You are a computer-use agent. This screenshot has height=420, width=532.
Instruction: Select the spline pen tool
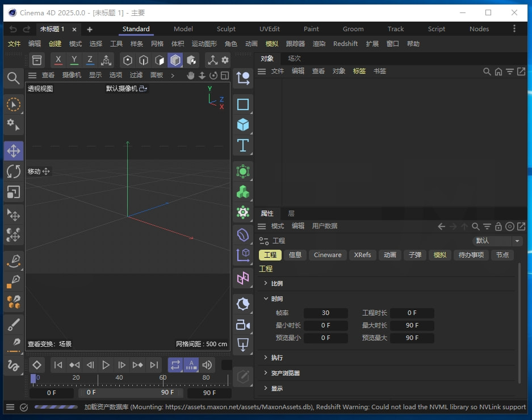[x=14, y=260]
